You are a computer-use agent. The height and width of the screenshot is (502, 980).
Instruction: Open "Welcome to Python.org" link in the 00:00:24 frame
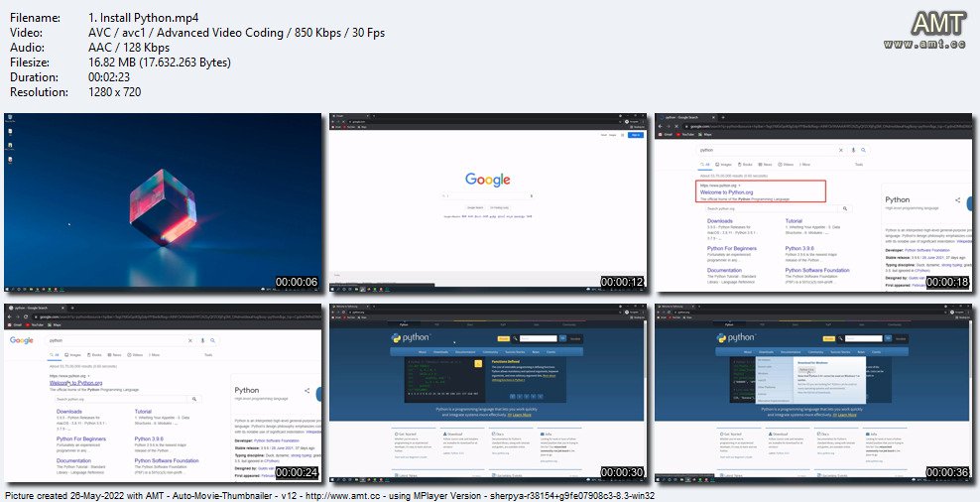[x=75, y=383]
